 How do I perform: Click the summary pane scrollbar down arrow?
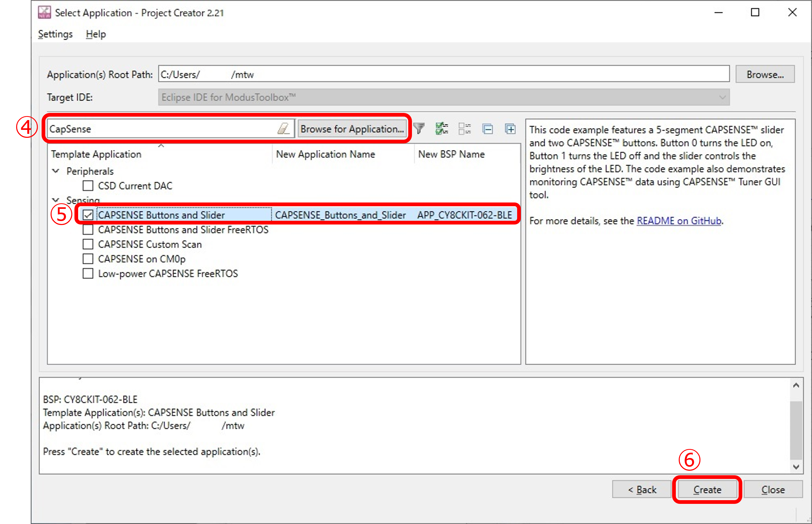pos(796,467)
